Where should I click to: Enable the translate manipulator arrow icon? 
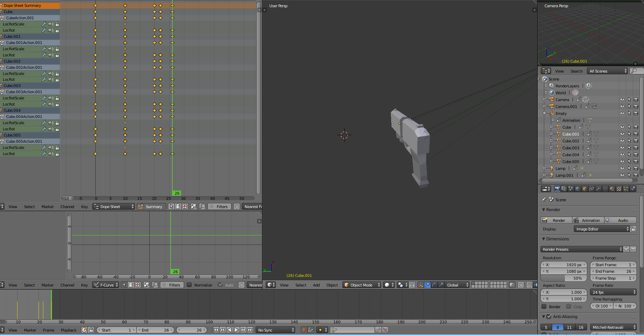pos(427,285)
